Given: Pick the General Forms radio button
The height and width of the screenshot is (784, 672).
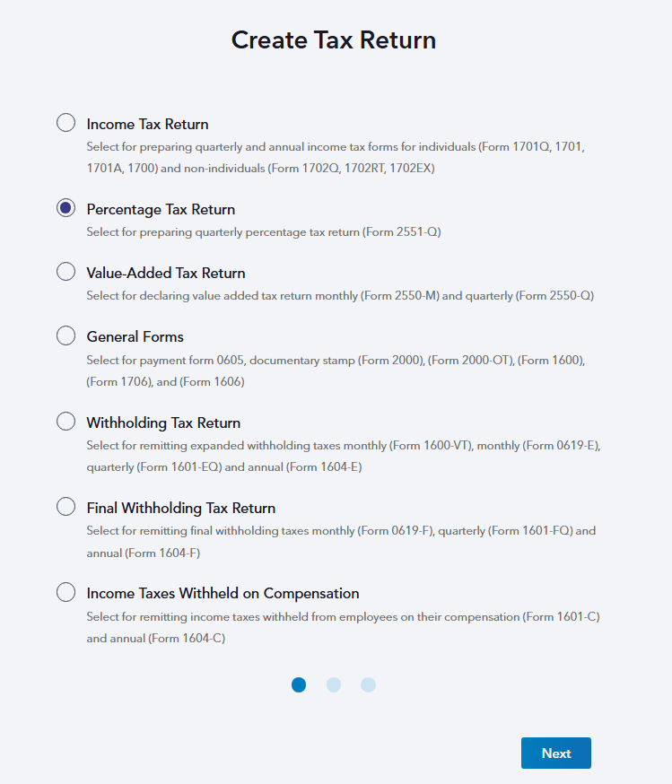Looking at the screenshot, I should [x=65, y=335].
